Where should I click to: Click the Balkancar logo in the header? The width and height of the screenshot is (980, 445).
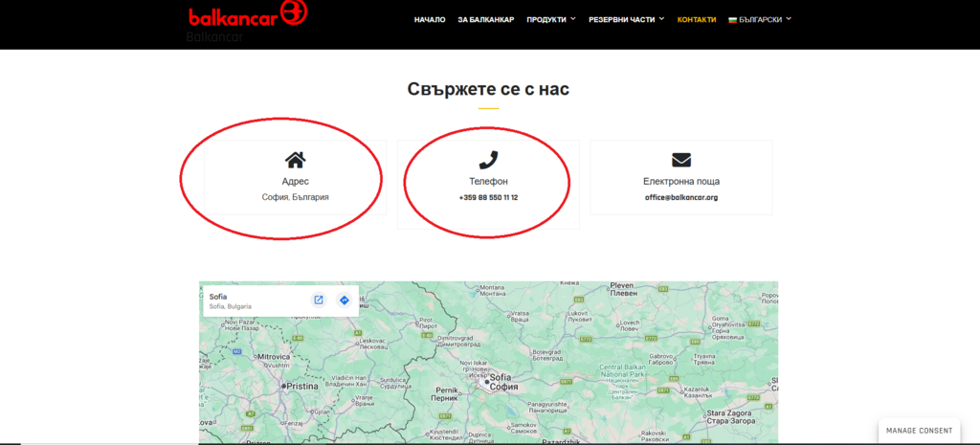(x=248, y=14)
